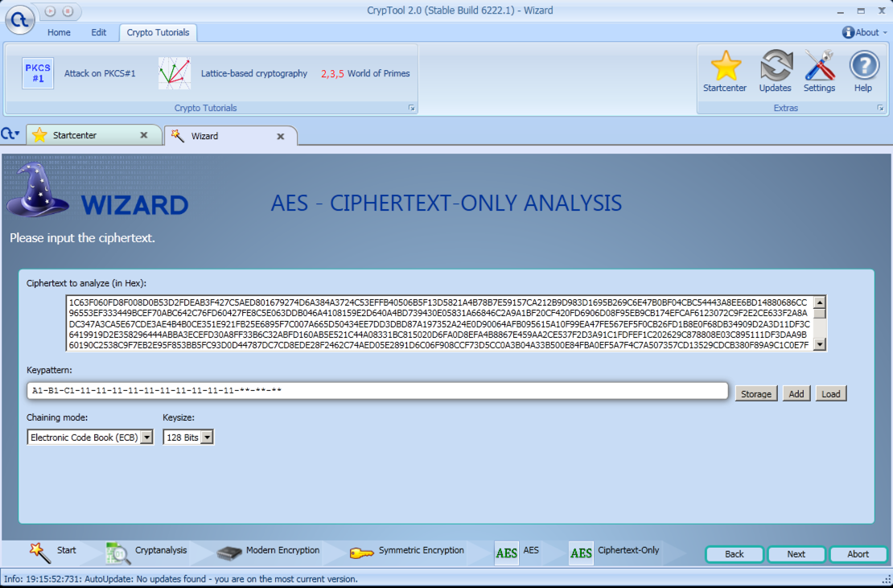
Task: Close the Startcenter tab
Action: click(x=143, y=135)
